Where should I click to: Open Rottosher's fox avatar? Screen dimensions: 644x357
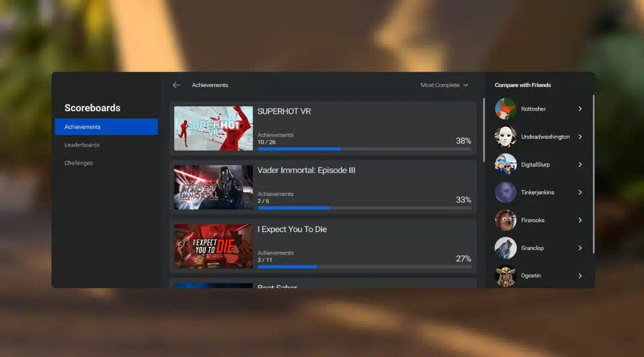[x=505, y=109]
